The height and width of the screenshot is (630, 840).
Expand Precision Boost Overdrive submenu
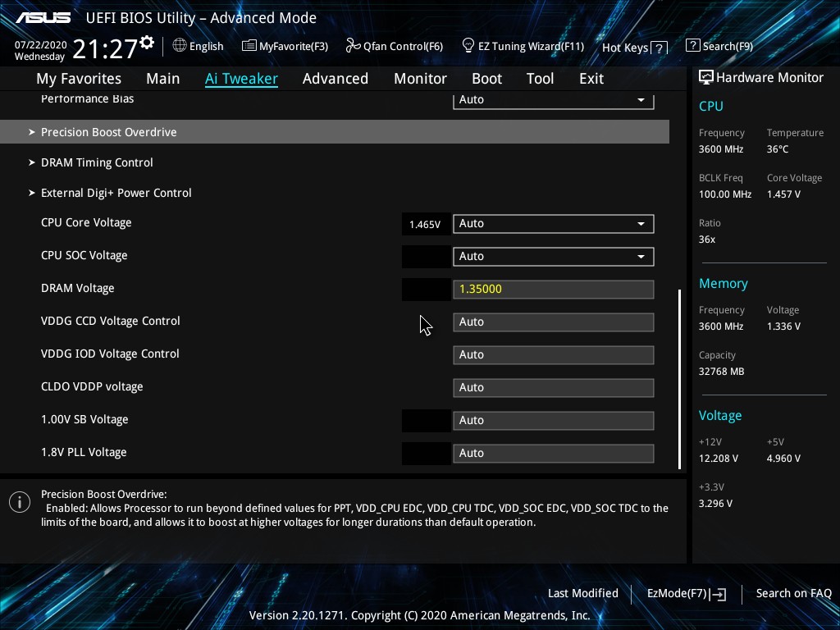108,132
